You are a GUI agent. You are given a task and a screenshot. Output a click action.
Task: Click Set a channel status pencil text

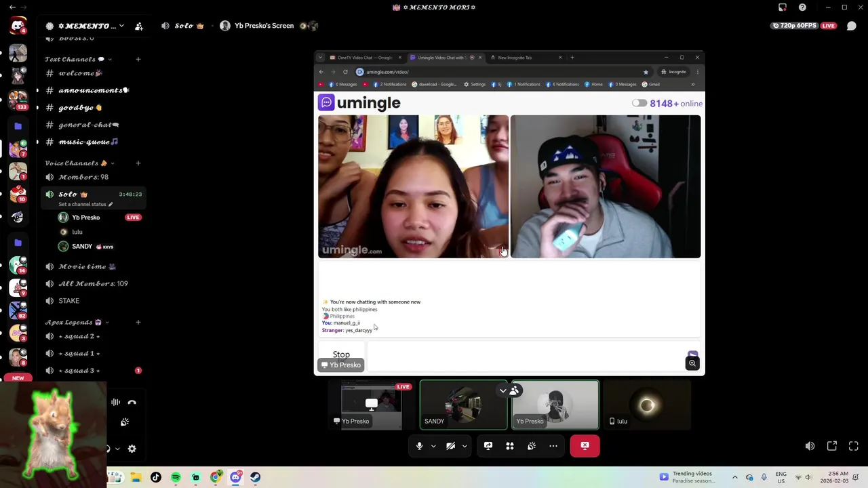click(x=85, y=204)
